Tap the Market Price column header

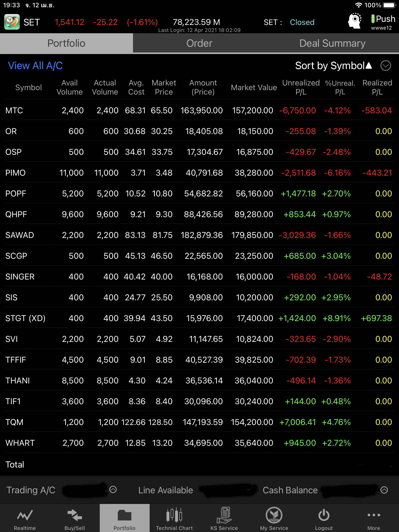click(x=164, y=87)
